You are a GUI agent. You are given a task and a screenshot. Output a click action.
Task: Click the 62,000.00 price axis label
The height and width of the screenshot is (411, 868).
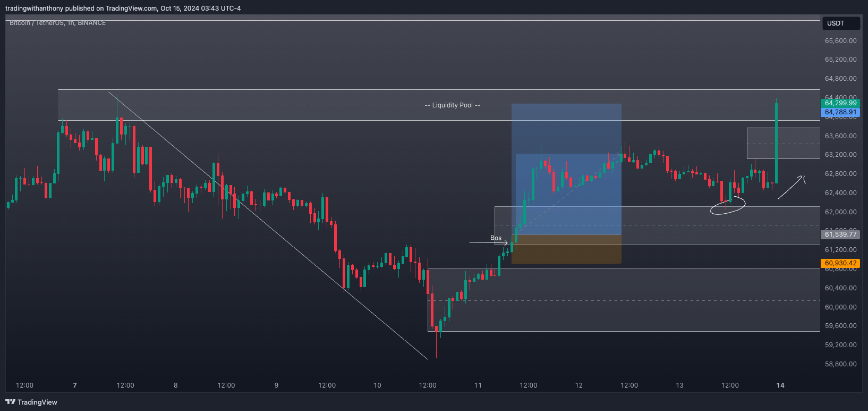point(840,212)
